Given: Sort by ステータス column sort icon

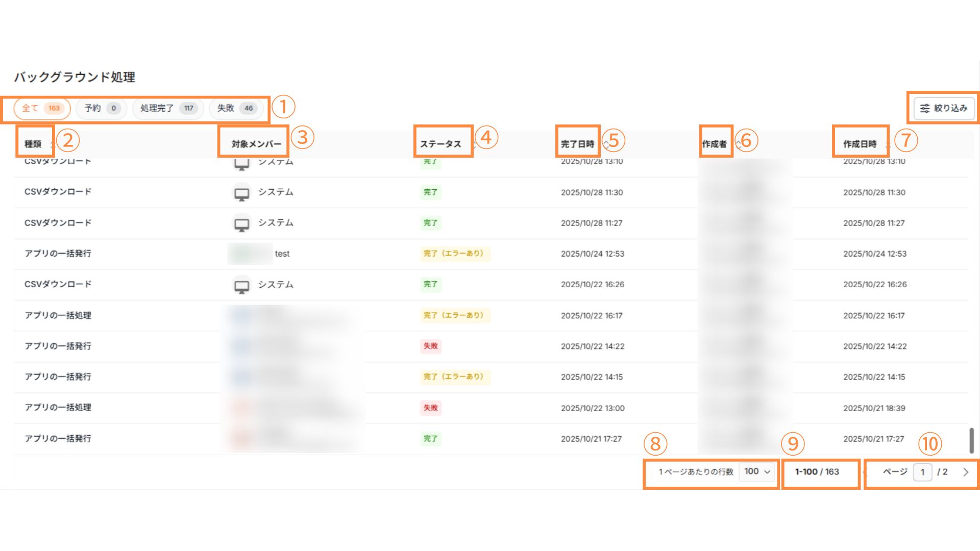Looking at the screenshot, I should 474,144.
